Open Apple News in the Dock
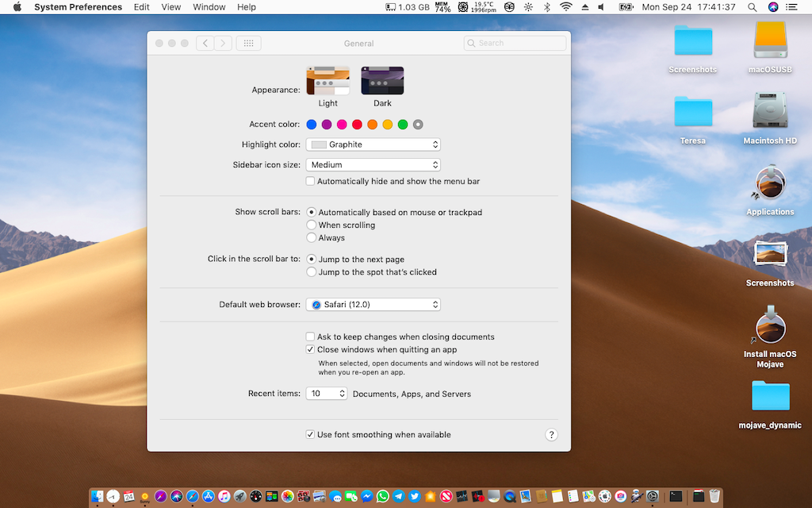Viewport: 812px width, 508px height. pos(446,496)
